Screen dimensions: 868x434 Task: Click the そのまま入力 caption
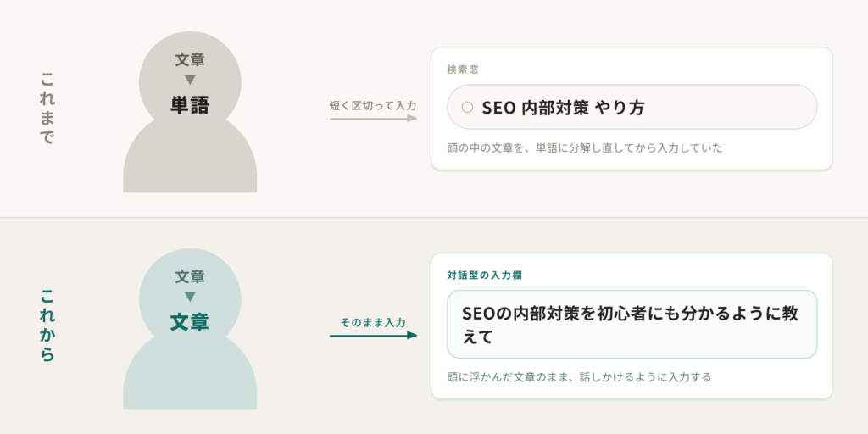pyautogui.click(x=373, y=322)
